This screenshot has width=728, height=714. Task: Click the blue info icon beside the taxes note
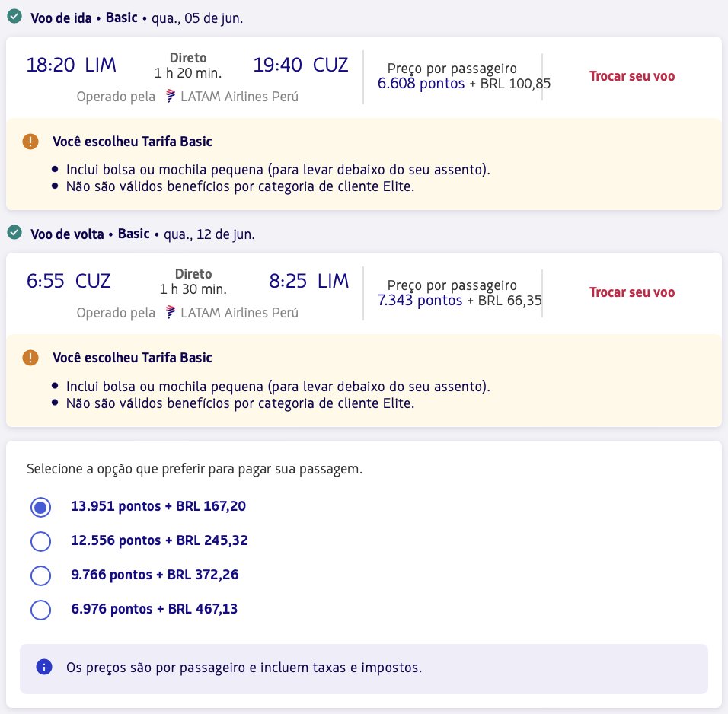coord(44,667)
